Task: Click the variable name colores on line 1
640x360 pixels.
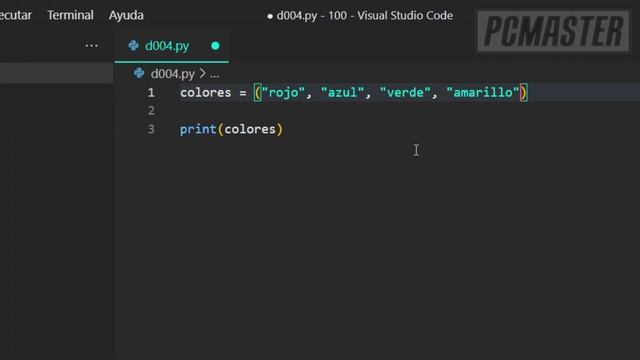Action: (206, 93)
